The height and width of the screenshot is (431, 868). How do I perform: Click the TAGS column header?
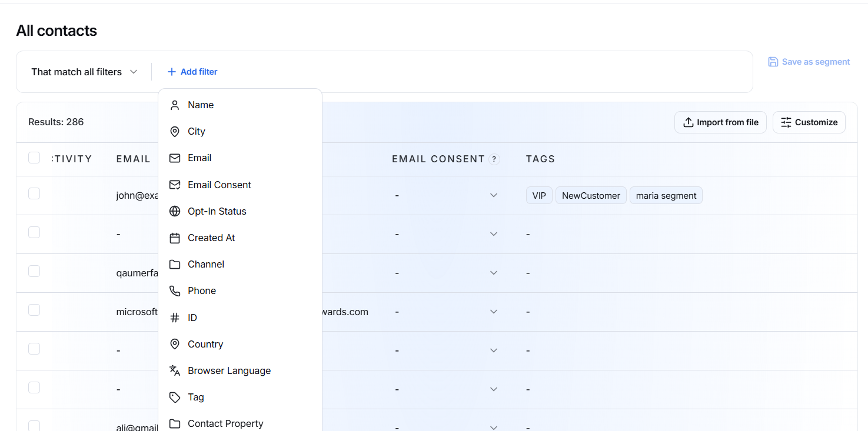pyautogui.click(x=540, y=159)
